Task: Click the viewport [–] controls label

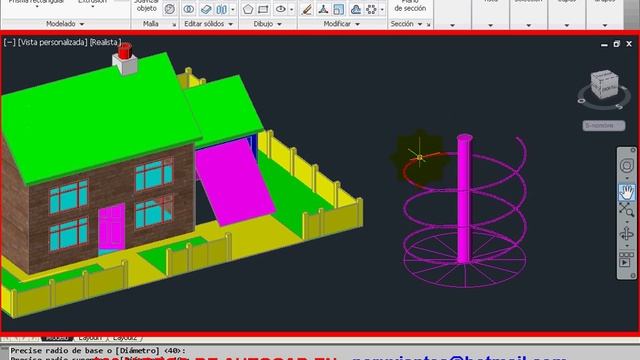Action: tap(9, 42)
